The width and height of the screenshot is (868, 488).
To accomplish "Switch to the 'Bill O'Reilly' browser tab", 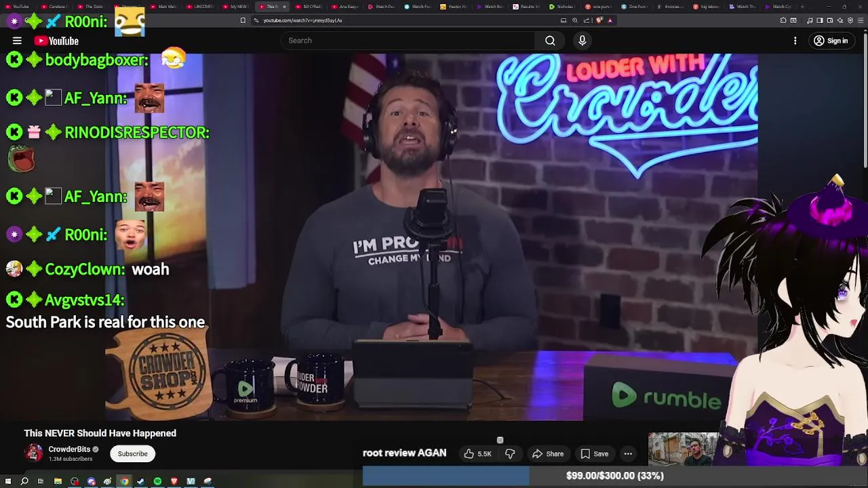I will point(308,7).
